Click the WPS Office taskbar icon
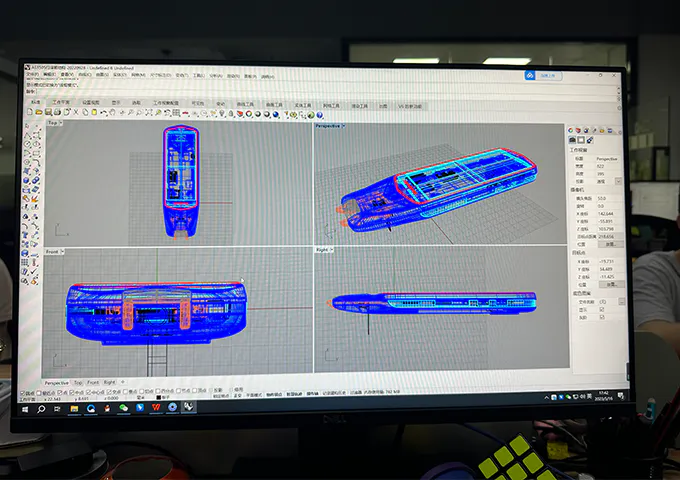 pyautogui.click(x=157, y=407)
